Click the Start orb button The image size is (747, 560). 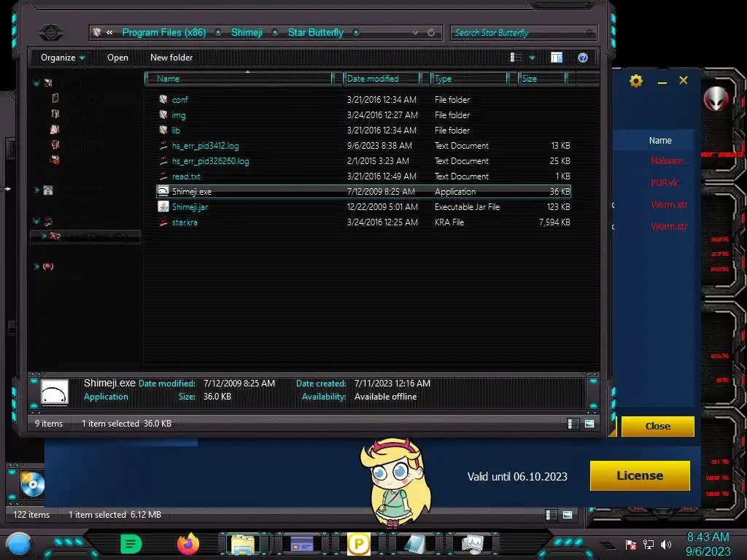(19, 545)
